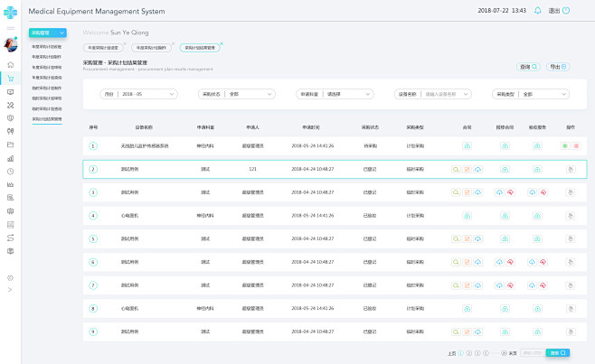Click the 查询 search button
The height and width of the screenshot is (364, 595).
point(527,67)
